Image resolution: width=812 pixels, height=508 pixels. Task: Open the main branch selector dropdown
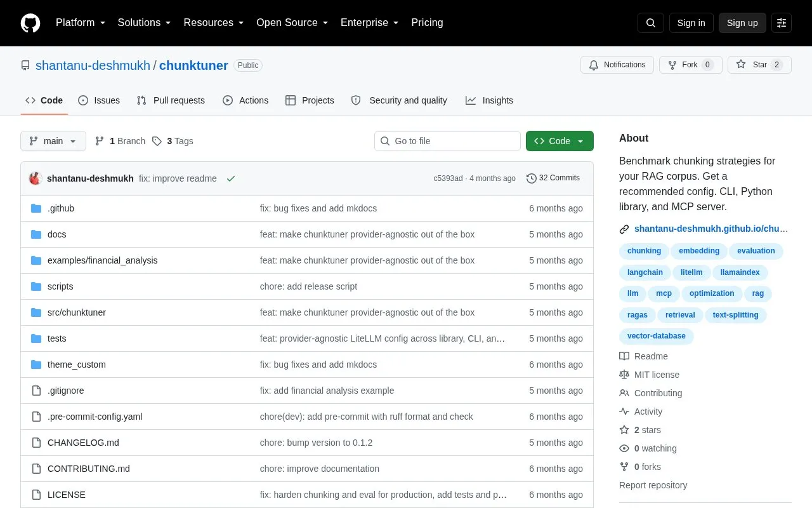point(53,141)
